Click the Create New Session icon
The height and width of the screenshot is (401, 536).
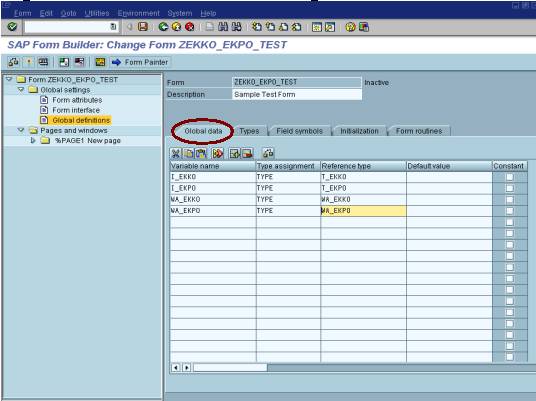pyautogui.click(x=317, y=27)
